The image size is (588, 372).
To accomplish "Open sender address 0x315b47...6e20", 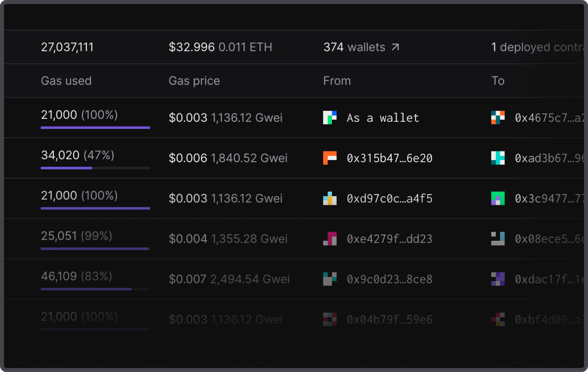I will [x=389, y=158].
